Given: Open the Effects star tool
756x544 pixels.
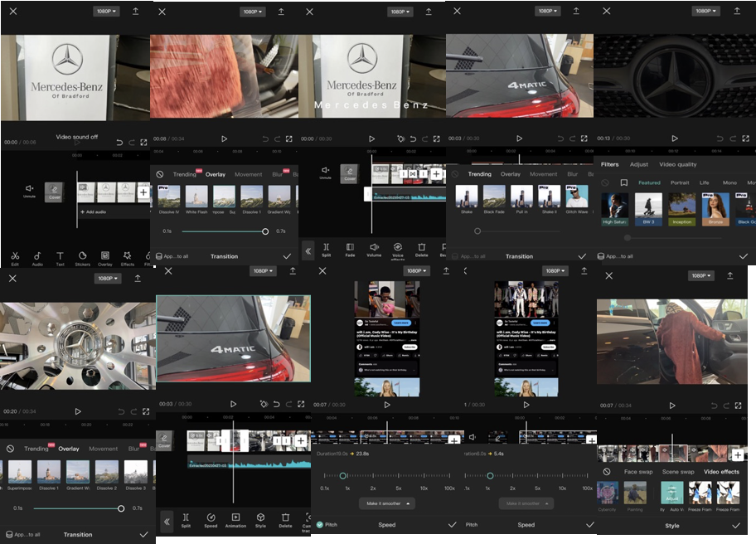Looking at the screenshot, I should tap(128, 258).
